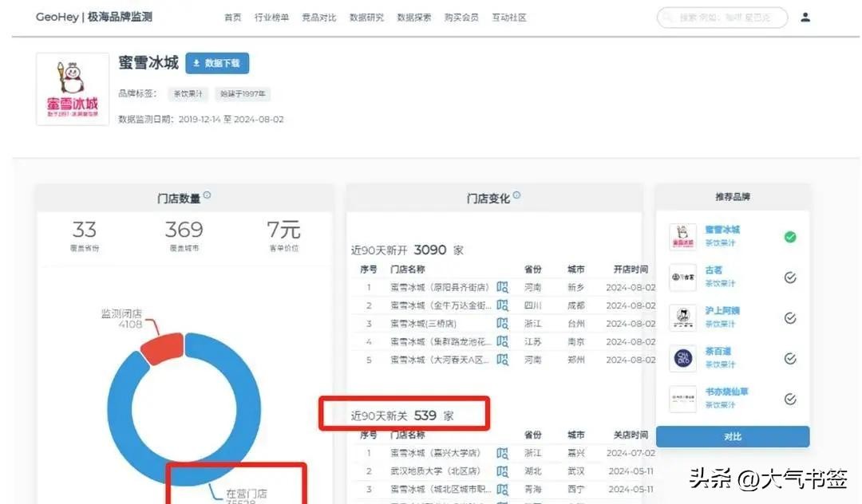Click info icon beside 门店数量 title

pos(208,195)
